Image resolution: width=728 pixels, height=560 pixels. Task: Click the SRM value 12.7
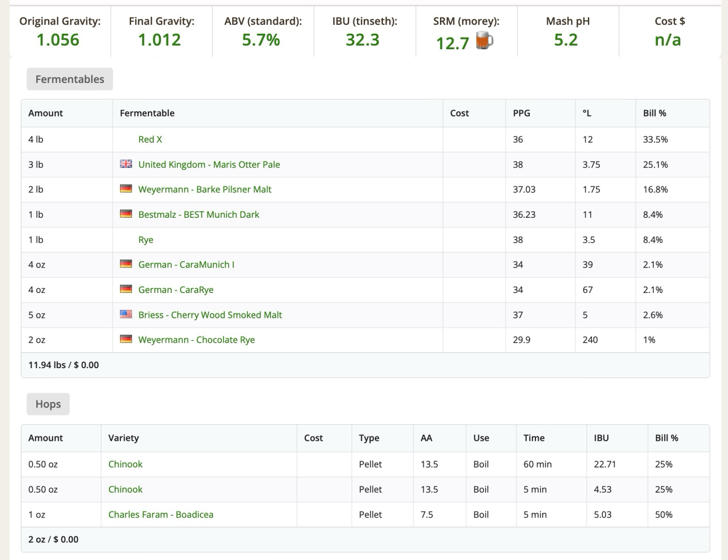452,43
